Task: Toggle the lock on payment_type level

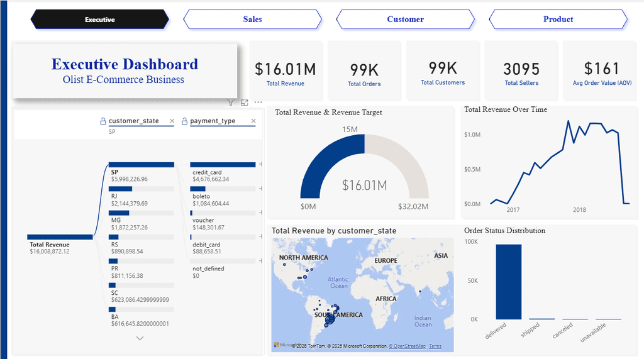Action: click(184, 121)
